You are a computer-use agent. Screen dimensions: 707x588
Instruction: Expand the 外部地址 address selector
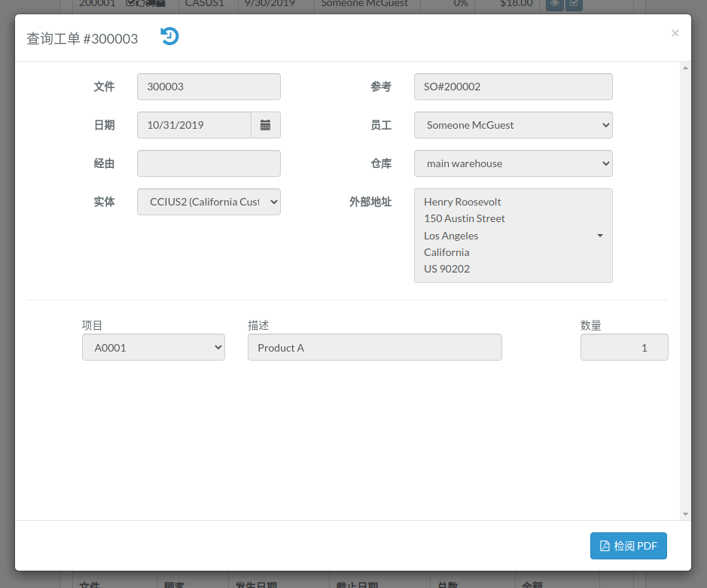tap(513, 236)
